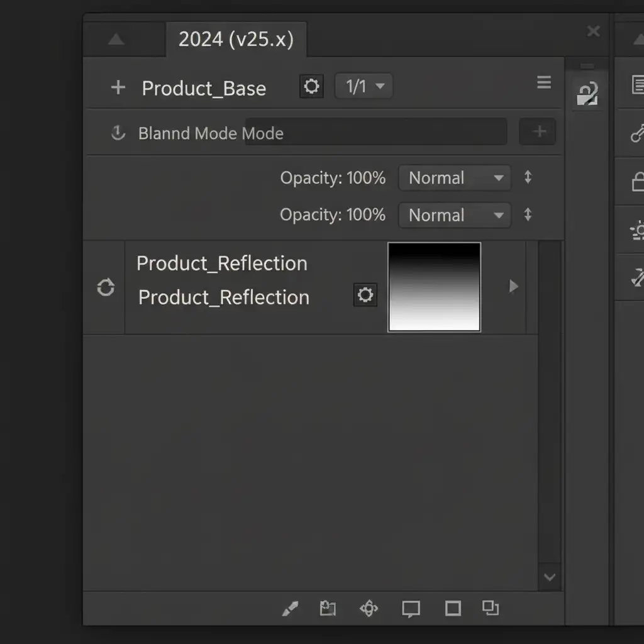Screen dimensions: 644x644
Task: Click the second opacity stepper arrows
Action: tap(528, 214)
